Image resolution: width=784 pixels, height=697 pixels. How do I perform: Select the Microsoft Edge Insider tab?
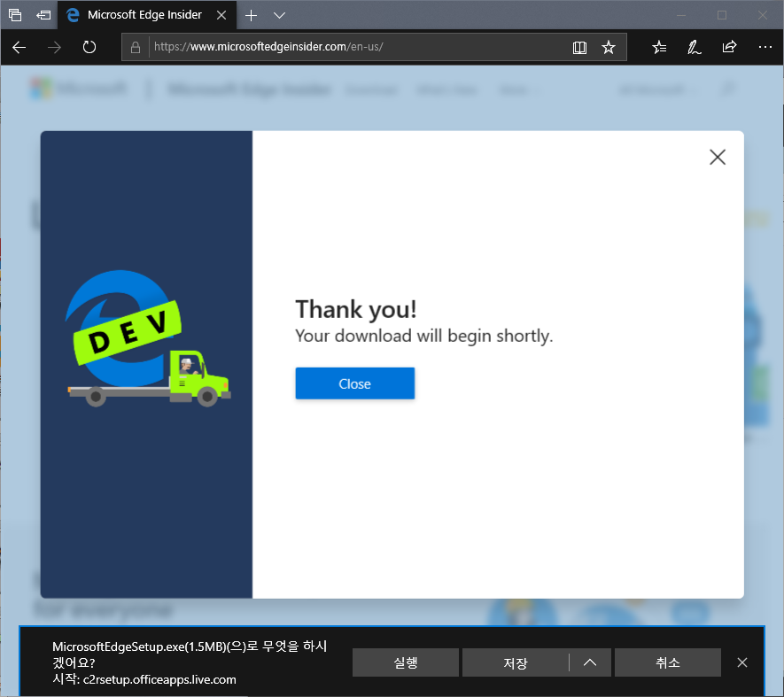145,15
